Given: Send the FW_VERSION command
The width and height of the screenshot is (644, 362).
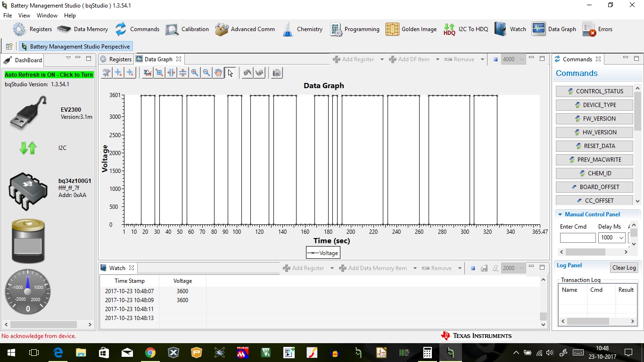Looking at the screenshot, I should (595, 119).
